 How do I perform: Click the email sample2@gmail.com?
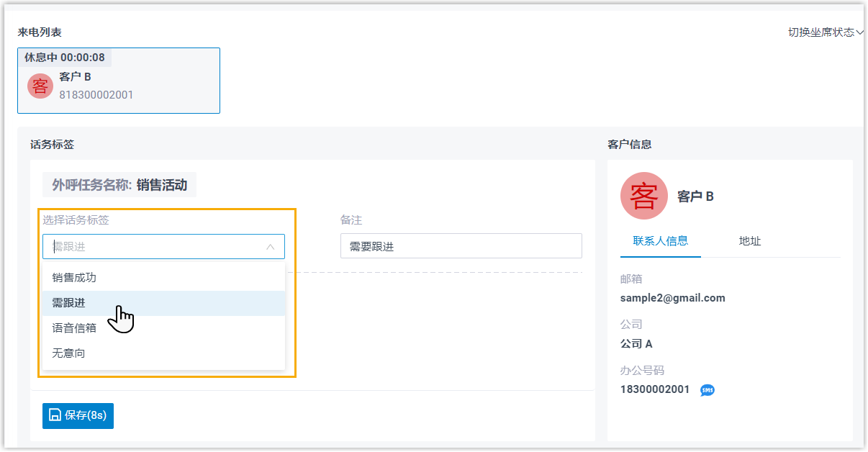click(x=672, y=298)
